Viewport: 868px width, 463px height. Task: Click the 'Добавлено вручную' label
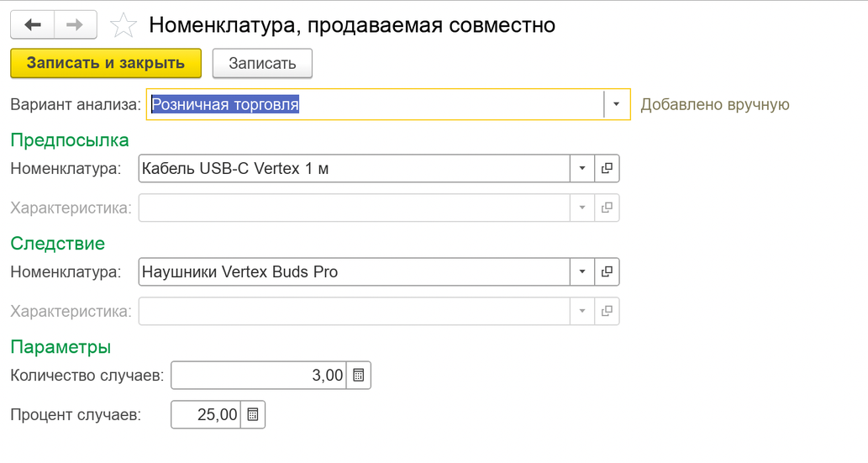tap(715, 105)
